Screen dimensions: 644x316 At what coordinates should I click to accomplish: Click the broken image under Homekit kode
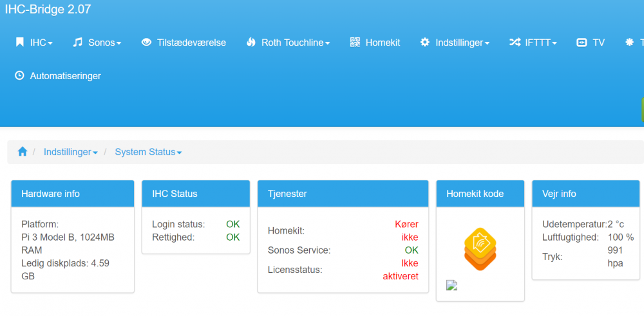(452, 286)
